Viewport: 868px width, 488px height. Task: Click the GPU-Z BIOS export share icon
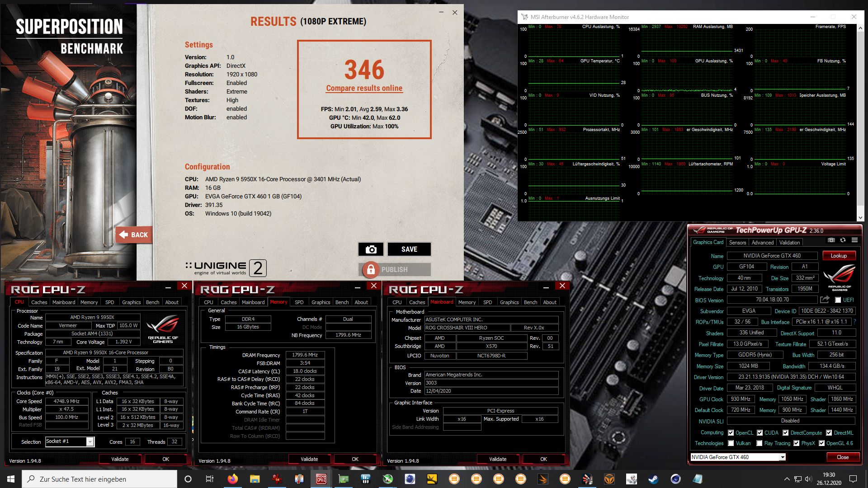825,300
